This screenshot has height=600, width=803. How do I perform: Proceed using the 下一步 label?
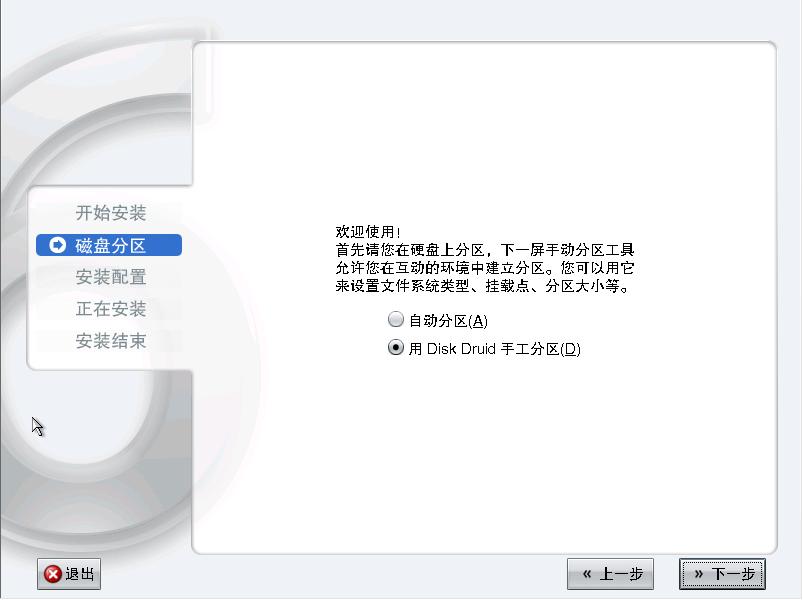[x=733, y=574]
